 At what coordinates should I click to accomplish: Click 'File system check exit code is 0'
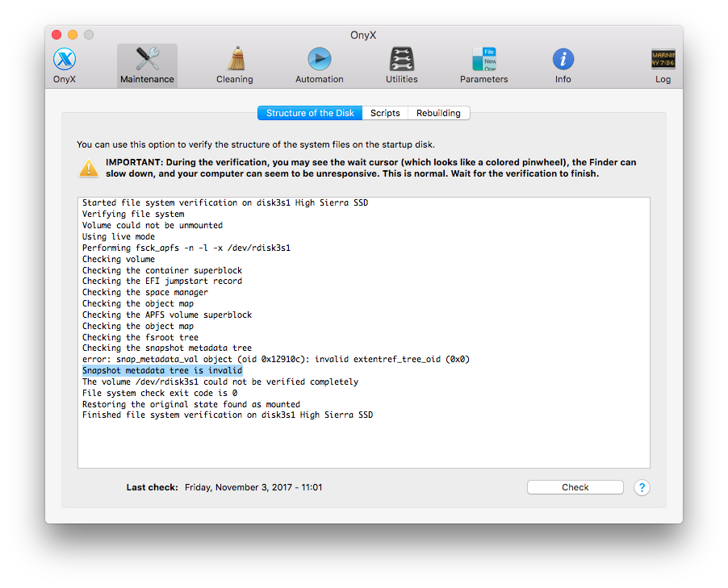coord(160,393)
